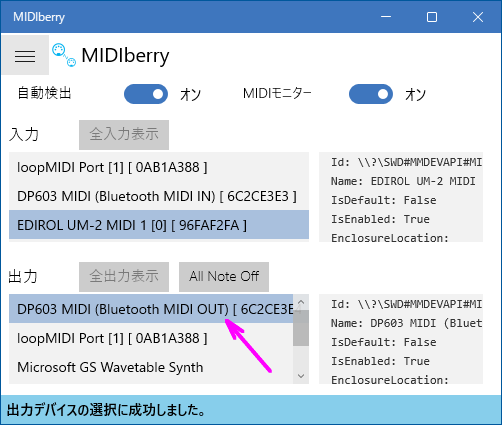Toggle the MIDIモニター switch

[x=371, y=94]
